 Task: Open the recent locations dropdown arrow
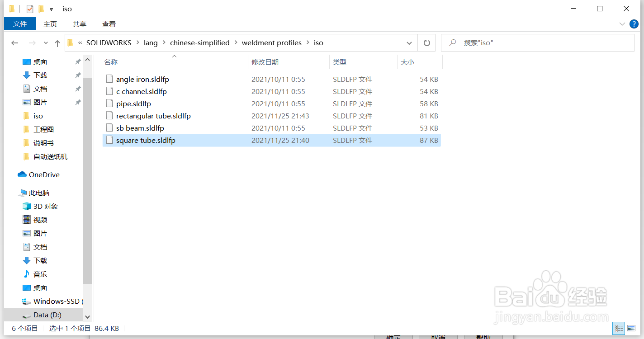pos(46,43)
